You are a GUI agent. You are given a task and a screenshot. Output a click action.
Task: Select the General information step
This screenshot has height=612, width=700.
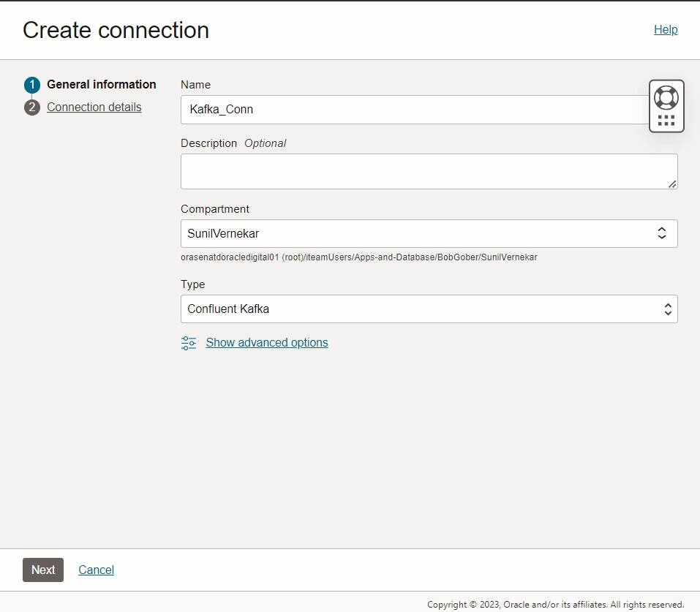pyautogui.click(x=102, y=84)
